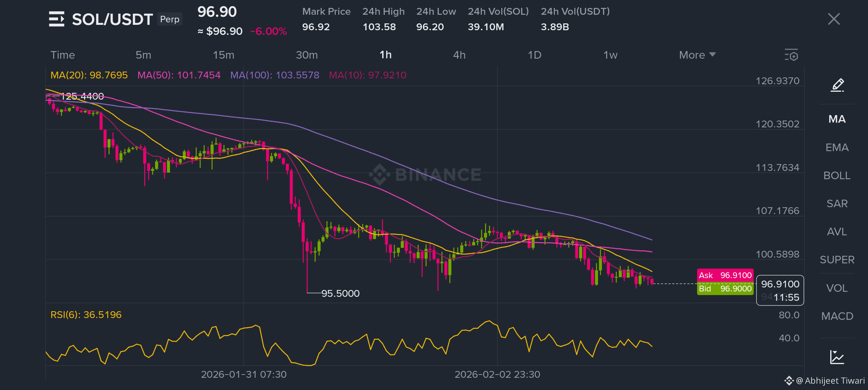Viewport: 868px width, 390px height.
Task: Click the MA(20): 98.7695 legend
Action: click(89, 75)
